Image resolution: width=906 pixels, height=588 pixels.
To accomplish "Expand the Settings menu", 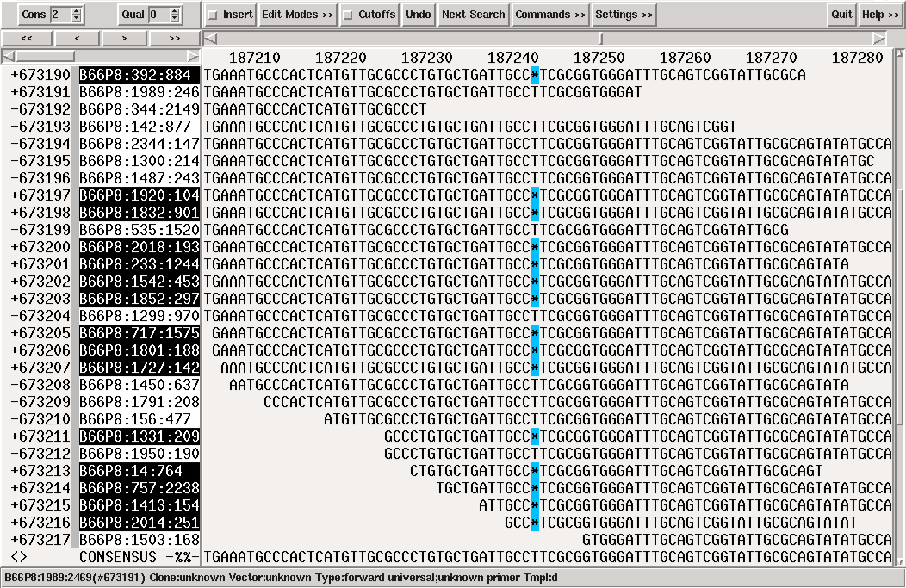I will (624, 15).
